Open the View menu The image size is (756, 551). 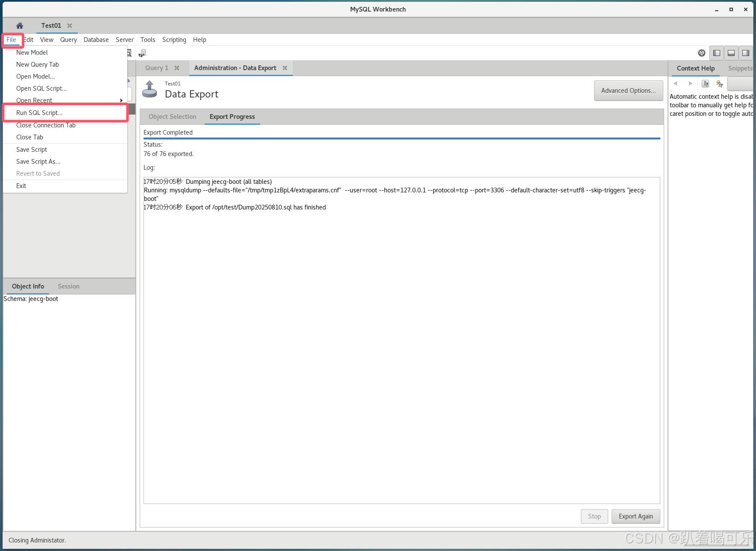pos(47,40)
